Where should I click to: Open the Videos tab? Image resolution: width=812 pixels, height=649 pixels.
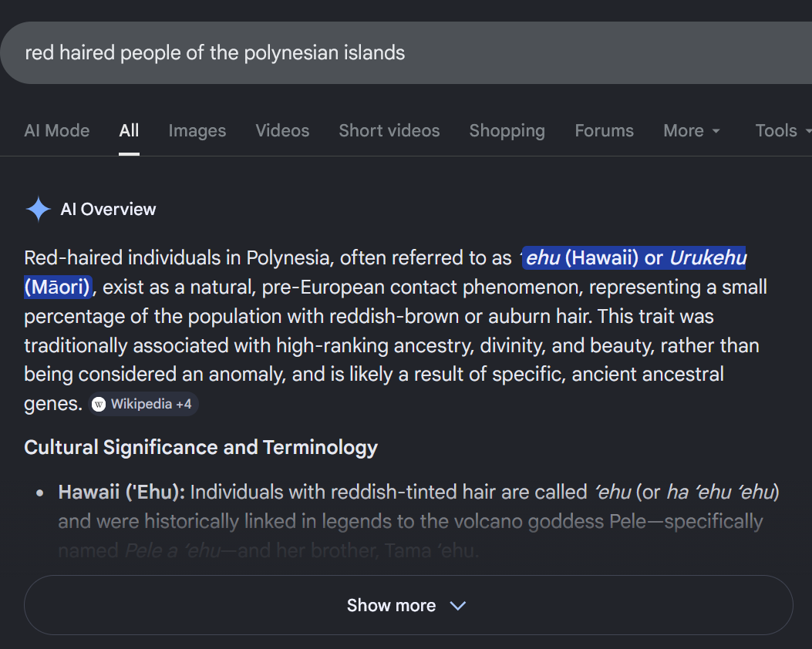[x=282, y=130]
